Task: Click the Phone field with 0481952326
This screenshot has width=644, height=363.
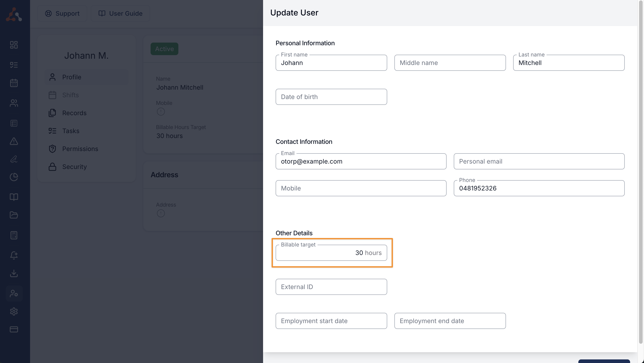Action: coord(539,188)
